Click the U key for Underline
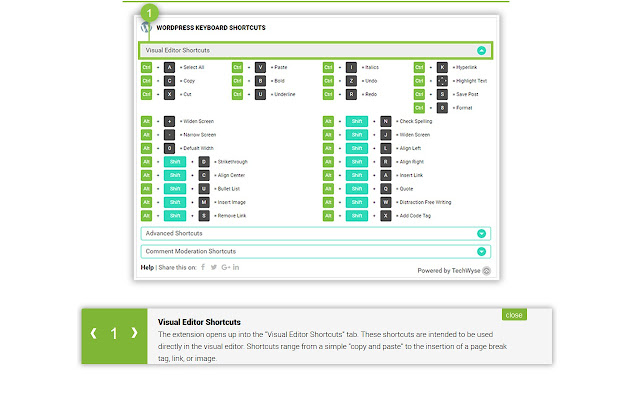The image size is (640, 400). point(260,94)
